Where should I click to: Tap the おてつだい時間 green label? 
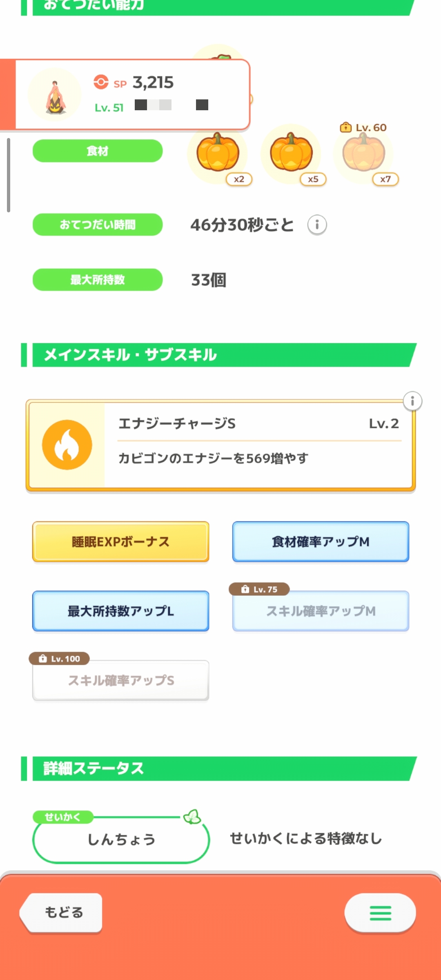98,225
